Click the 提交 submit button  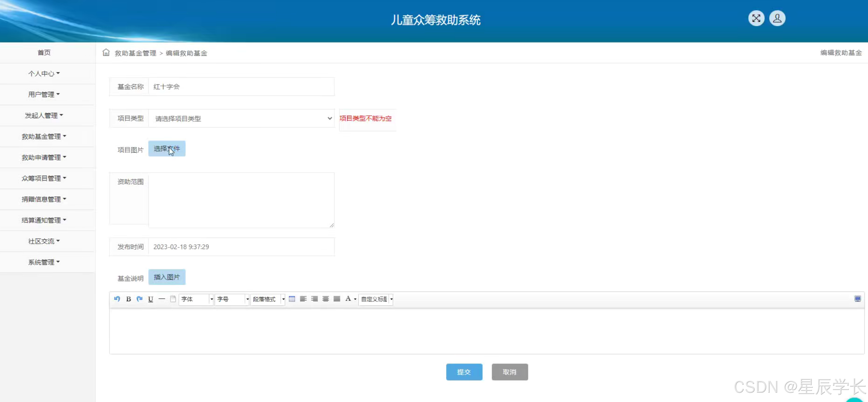pyautogui.click(x=464, y=372)
